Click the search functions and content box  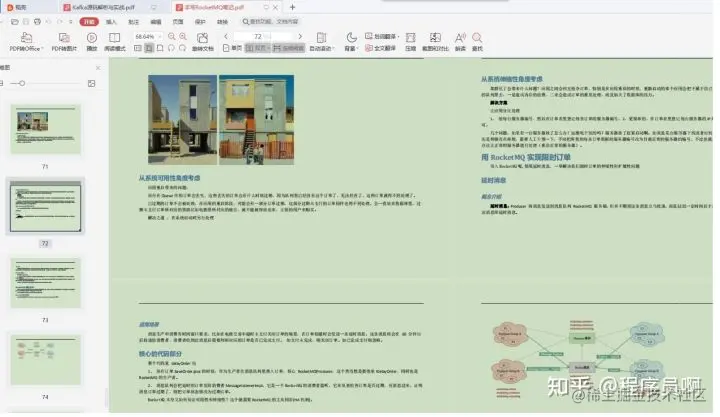[270, 22]
